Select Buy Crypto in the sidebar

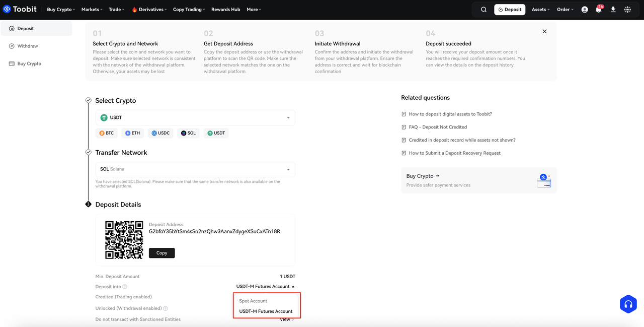click(36, 64)
